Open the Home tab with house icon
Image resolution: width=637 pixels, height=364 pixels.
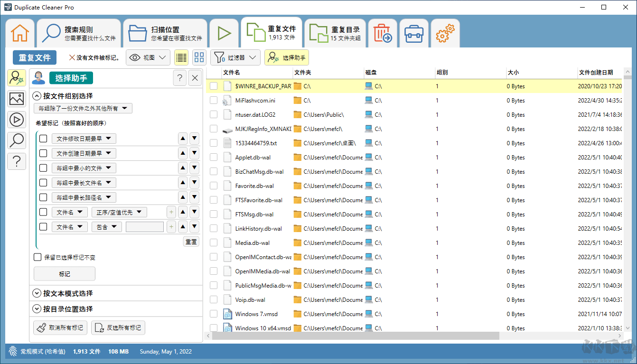pos(20,33)
